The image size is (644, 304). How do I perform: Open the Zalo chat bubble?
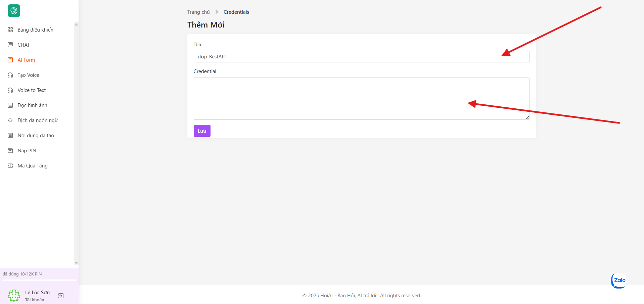(619, 280)
